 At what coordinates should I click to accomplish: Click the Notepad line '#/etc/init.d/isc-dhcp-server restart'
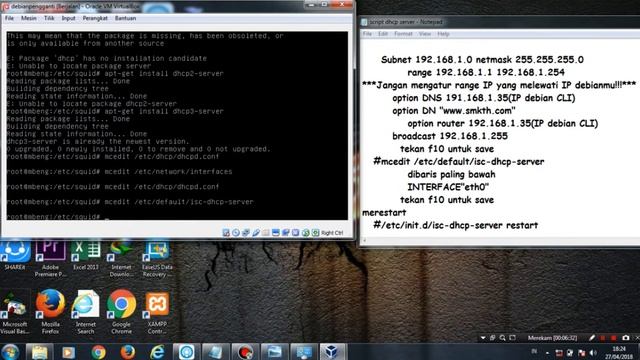click(x=456, y=225)
